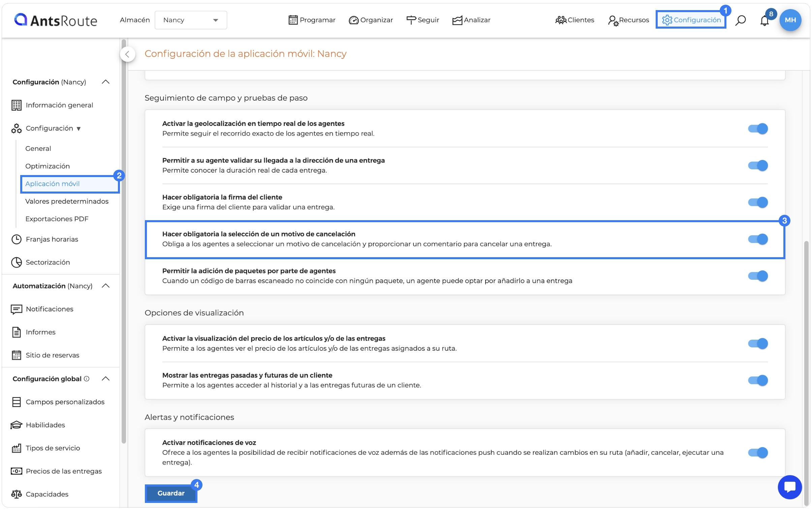The height and width of the screenshot is (510, 812).
Task: Click the Campos personalizados icon
Action: point(16,402)
